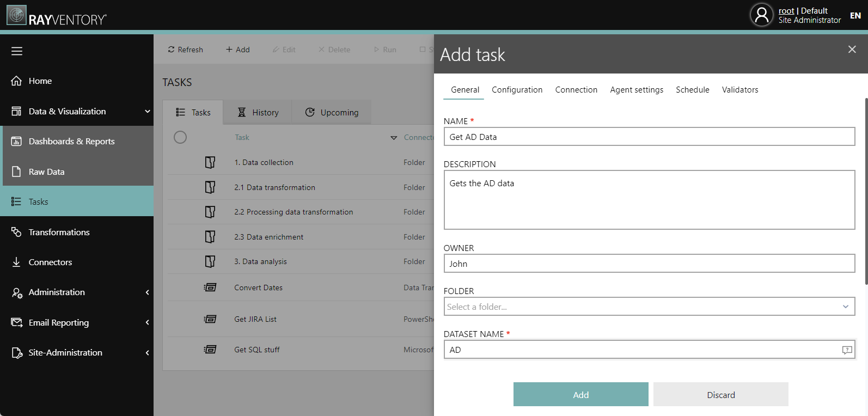Click the dataset name help icon
This screenshot has height=416, width=868.
(x=847, y=350)
